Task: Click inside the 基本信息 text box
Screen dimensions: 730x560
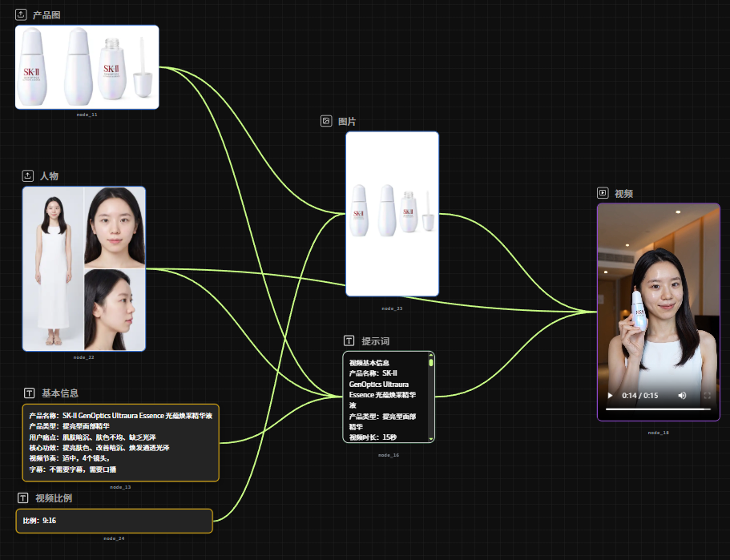Action: tap(120, 442)
